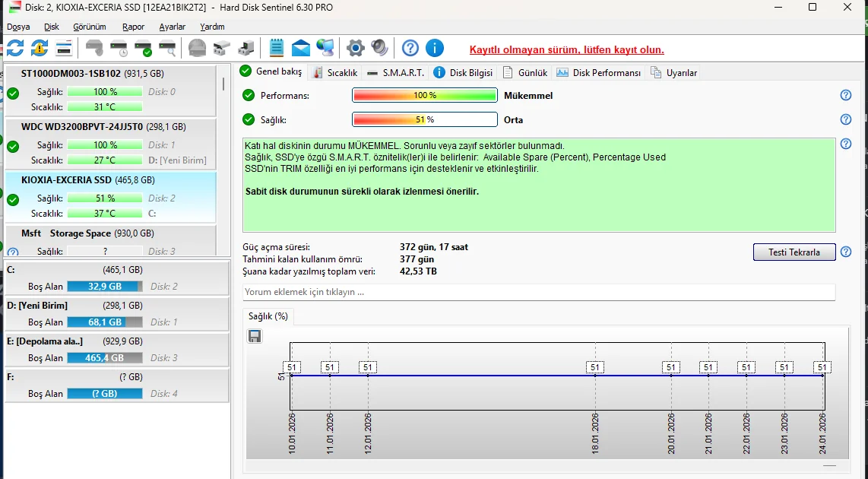Click the toolbar question mark help icon

410,49
